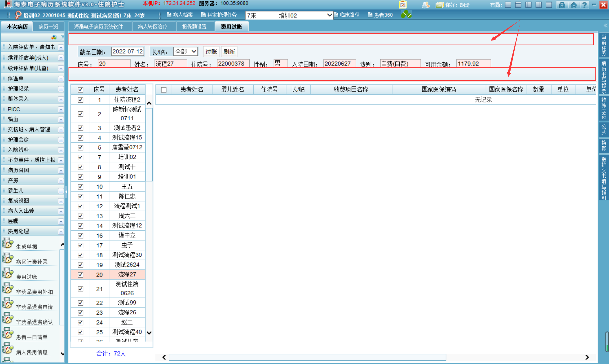Uncheck the select-all bed list checkbox
This screenshot has height=364, width=609.
pos(80,90)
